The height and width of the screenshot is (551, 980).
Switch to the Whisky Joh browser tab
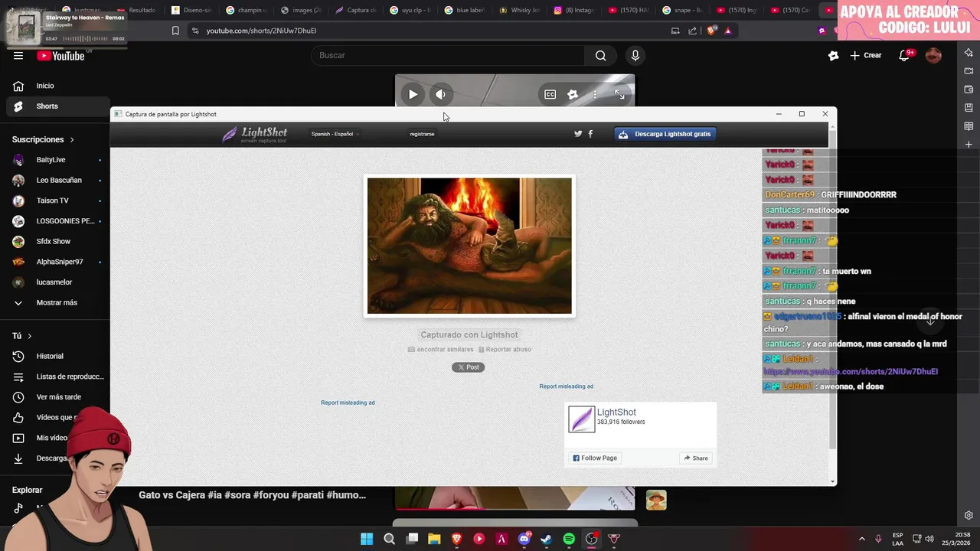[521, 10]
